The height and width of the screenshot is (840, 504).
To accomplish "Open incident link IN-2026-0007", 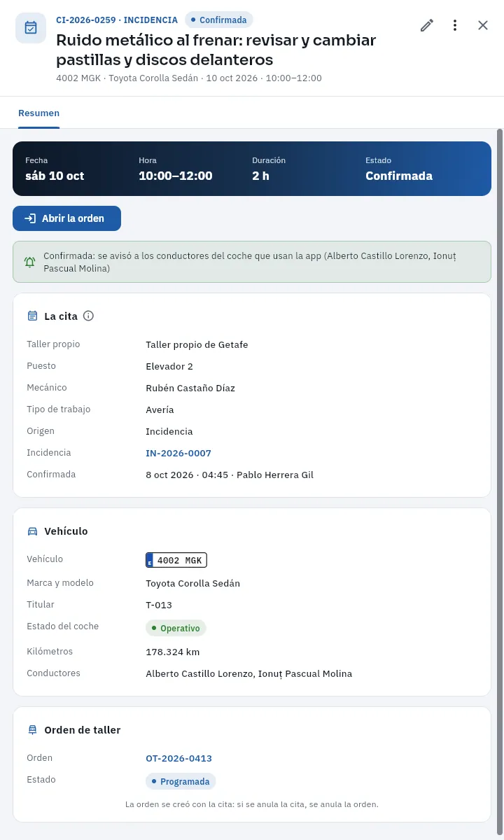I will tap(178, 453).
